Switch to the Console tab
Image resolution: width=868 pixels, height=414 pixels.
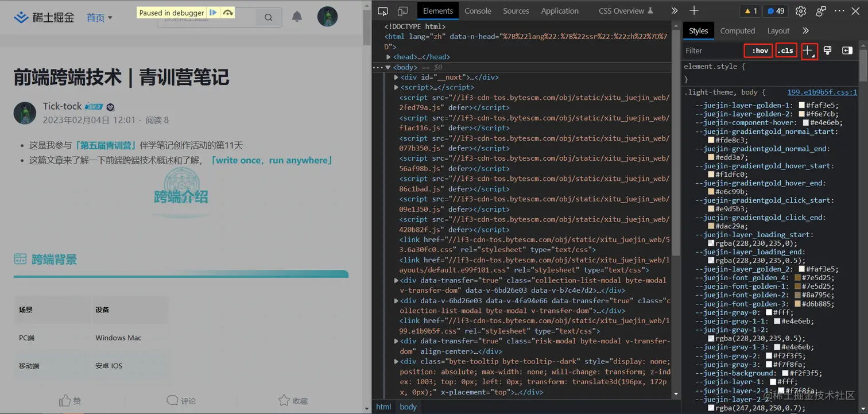pos(478,11)
